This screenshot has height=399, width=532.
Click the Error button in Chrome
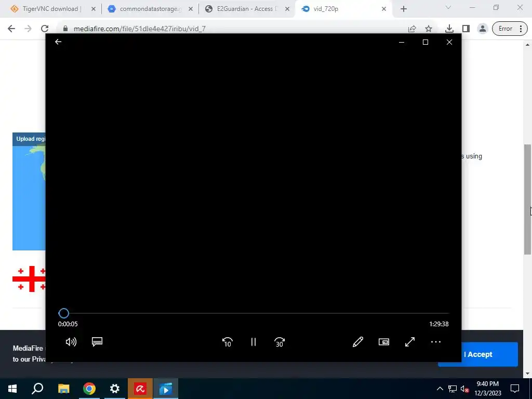coord(505,29)
